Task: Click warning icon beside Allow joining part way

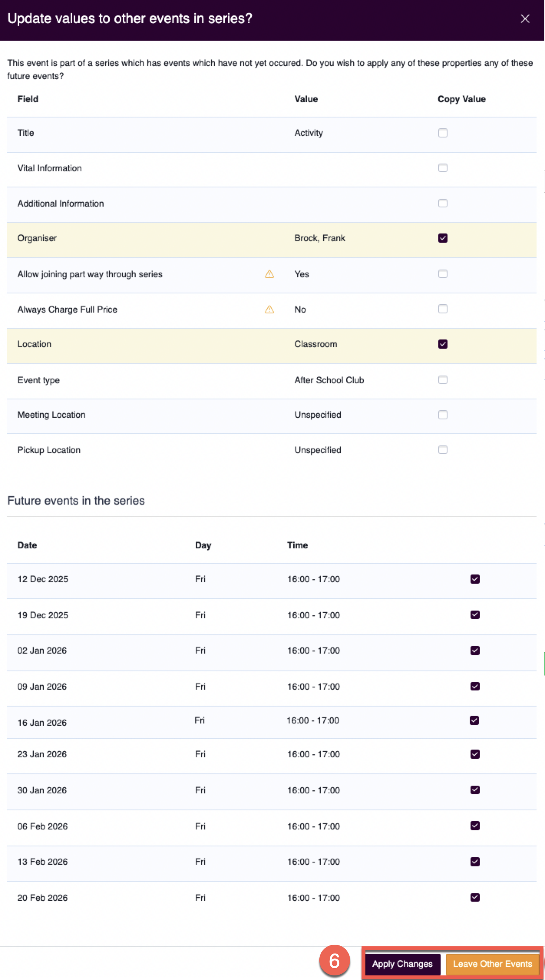Action: [269, 274]
